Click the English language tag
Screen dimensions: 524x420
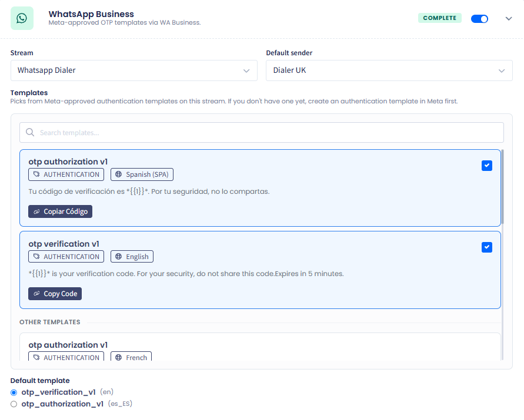tap(132, 257)
